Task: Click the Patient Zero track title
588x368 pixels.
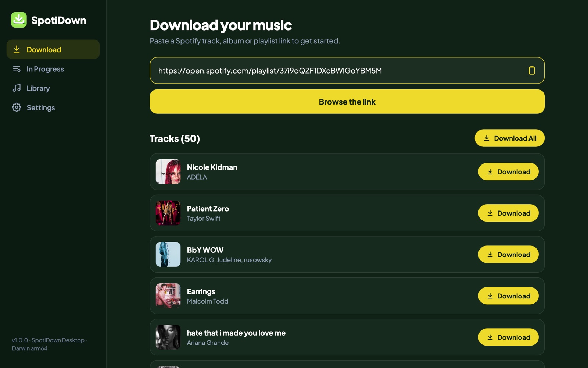Action: [208, 209]
